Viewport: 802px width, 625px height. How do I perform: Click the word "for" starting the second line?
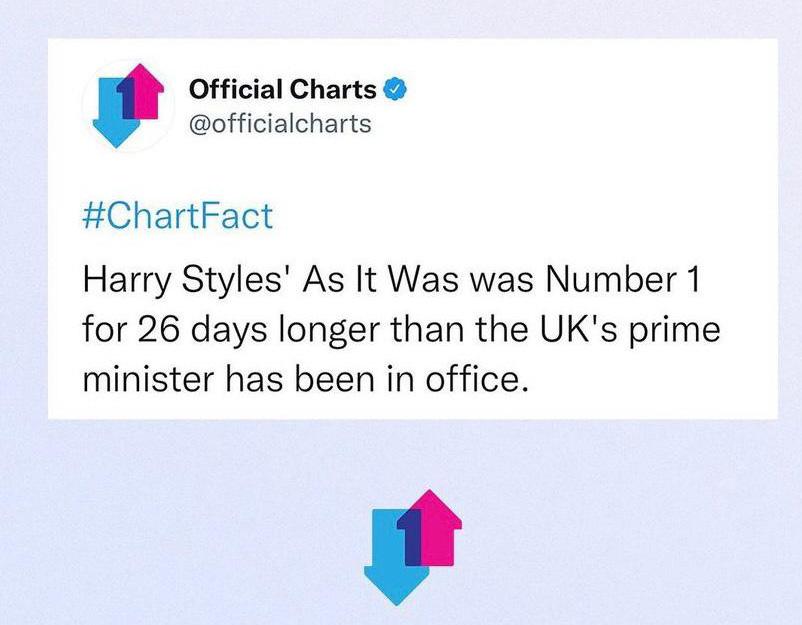click(103, 331)
